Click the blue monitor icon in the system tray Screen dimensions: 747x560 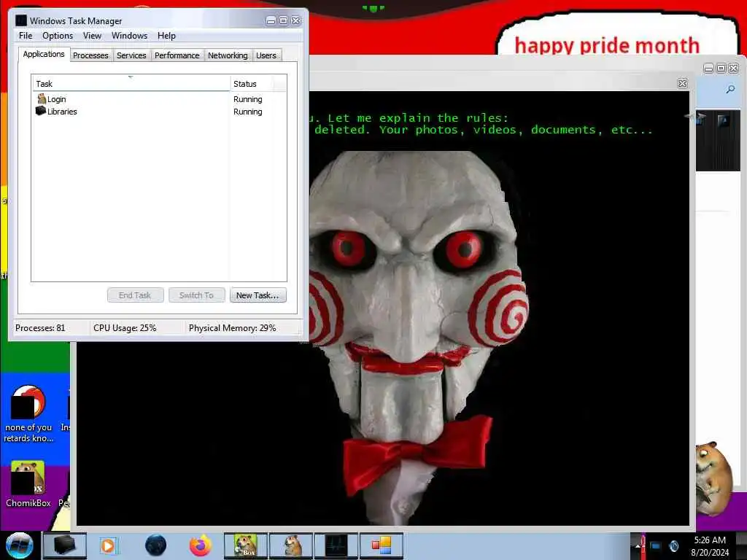(x=656, y=546)
